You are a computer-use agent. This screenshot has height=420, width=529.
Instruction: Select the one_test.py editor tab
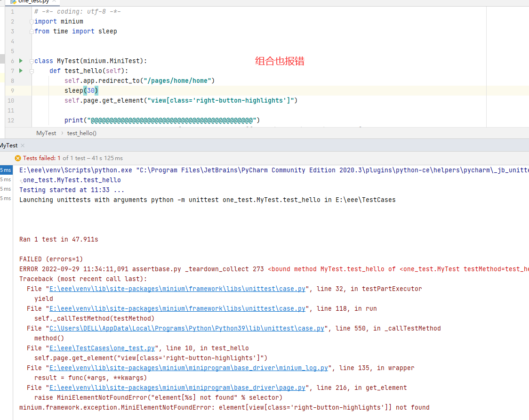[x=33, y=2]
